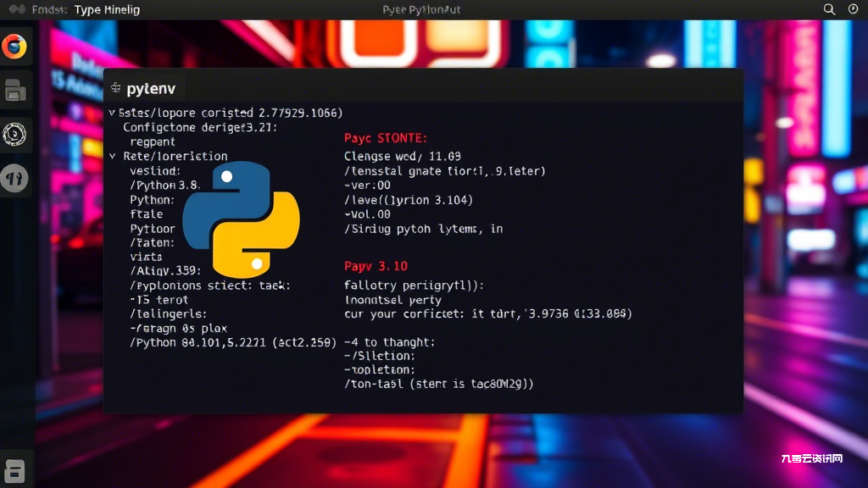Collapse the Rete/loreriction section

(x=113, y=156)
